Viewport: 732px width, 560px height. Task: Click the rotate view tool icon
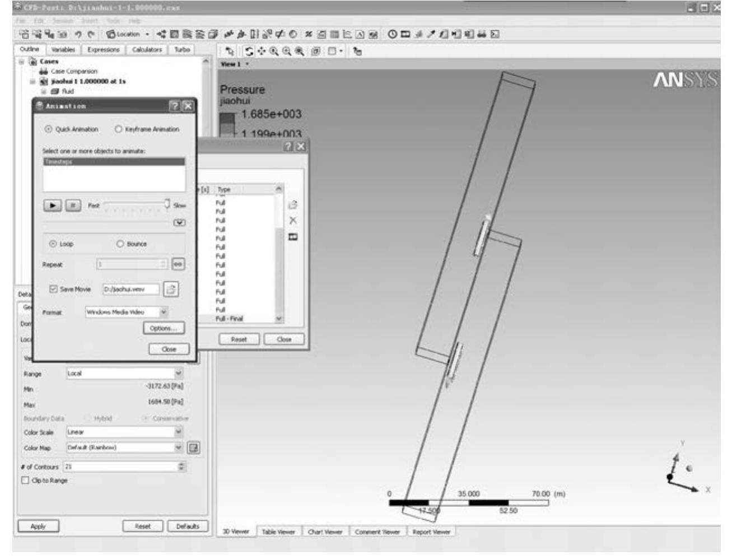coord(249,51)
